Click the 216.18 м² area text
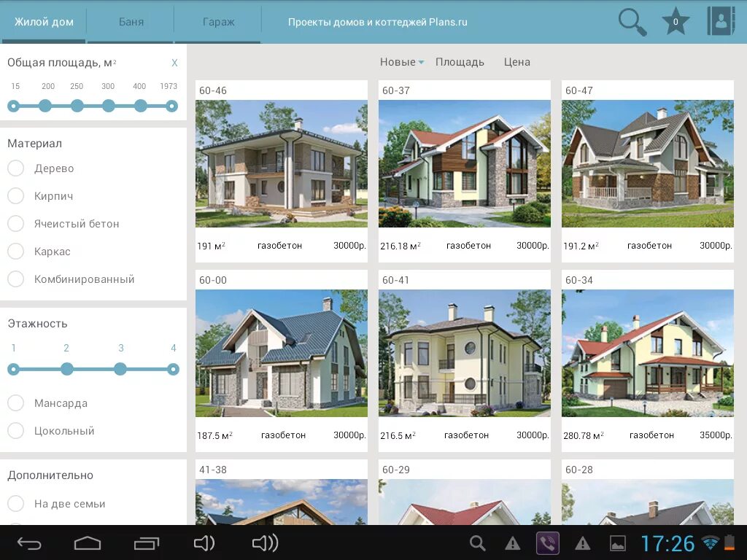This screenshot has width=747, height=560. (400, 246)
